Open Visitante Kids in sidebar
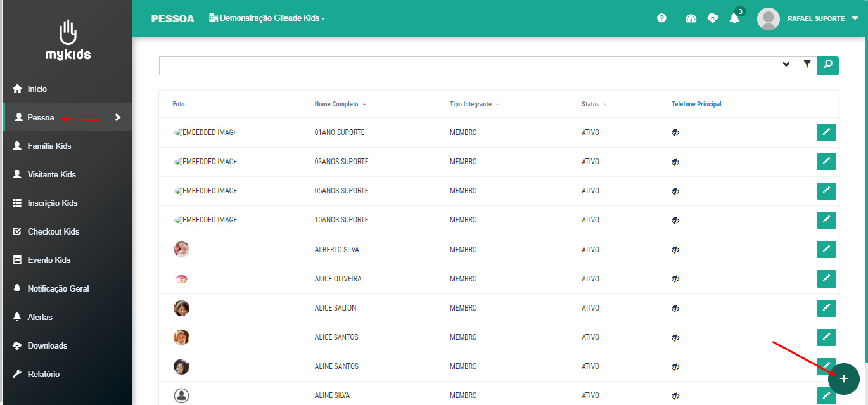868x405 pixels. point(68,174)
